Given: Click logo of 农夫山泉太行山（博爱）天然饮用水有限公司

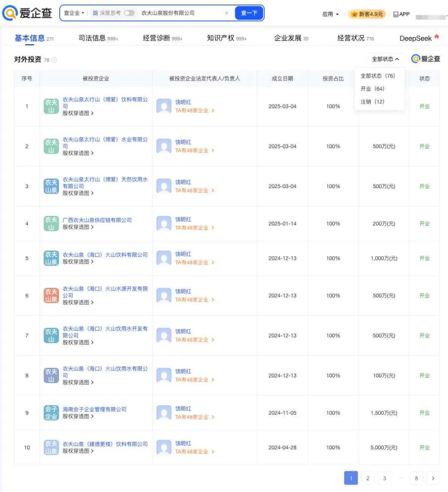Looking at the screenshot, I should point(51,186).
